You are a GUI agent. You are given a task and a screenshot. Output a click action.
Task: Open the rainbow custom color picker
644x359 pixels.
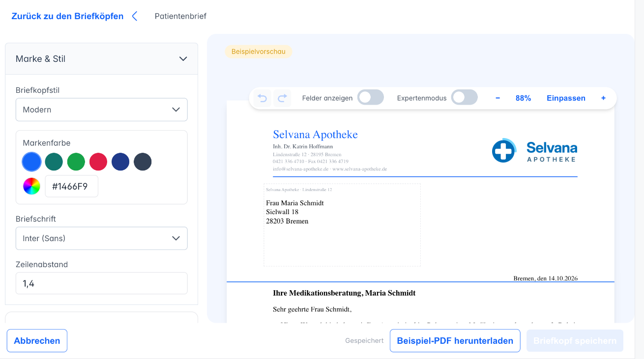click(31, 186)
